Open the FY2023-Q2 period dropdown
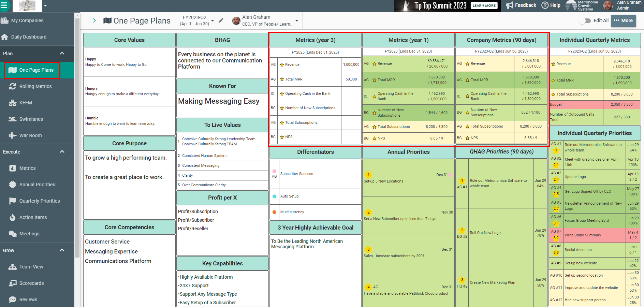 point(212,21)
